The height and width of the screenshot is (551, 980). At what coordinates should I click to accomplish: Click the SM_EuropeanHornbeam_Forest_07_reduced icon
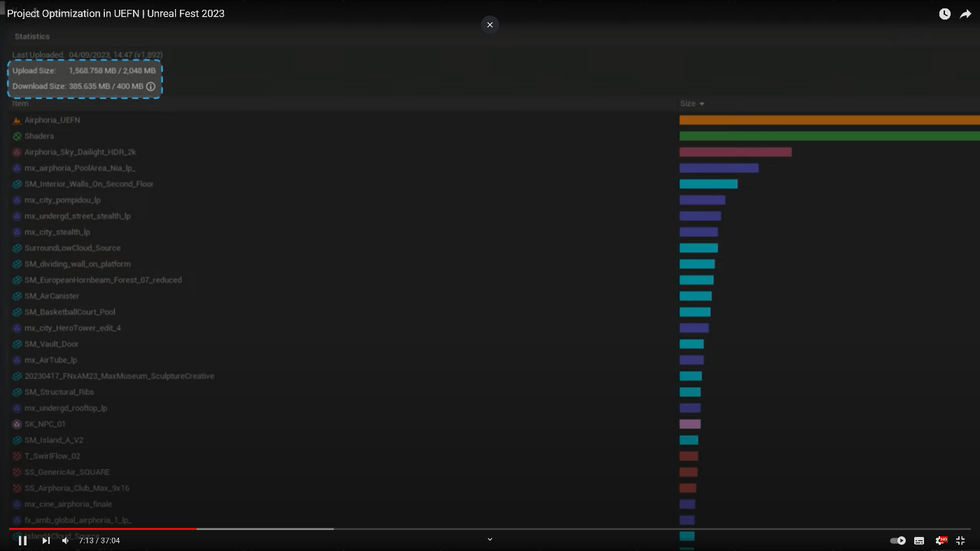pyautogui.click(x=17, y=280)
